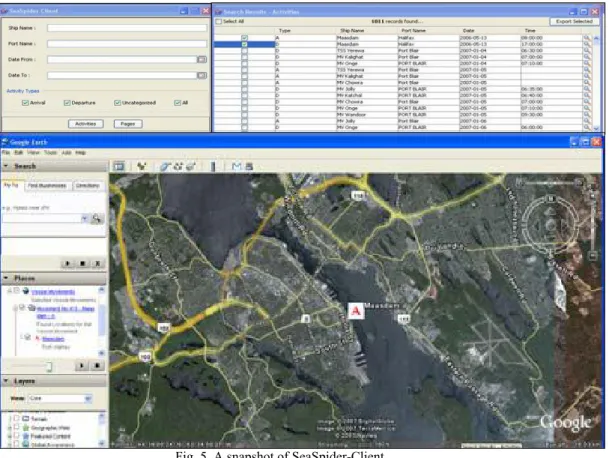This screenshot has width=609, height=458.
Task: Click the Add Image Overlay toolbar icon
Action: [x=190, y=166]
